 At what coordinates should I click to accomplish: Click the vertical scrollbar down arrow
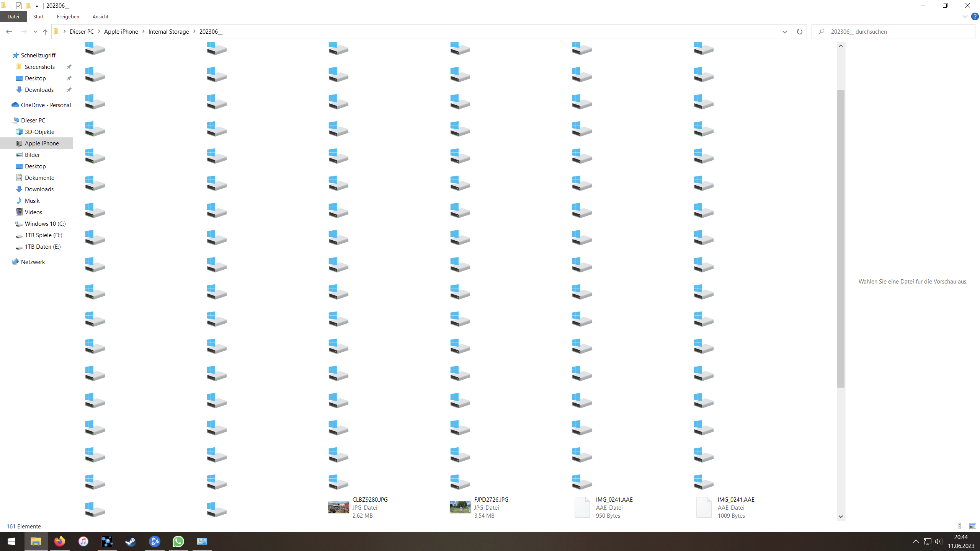pyautogui.click(x=841, y=517)
